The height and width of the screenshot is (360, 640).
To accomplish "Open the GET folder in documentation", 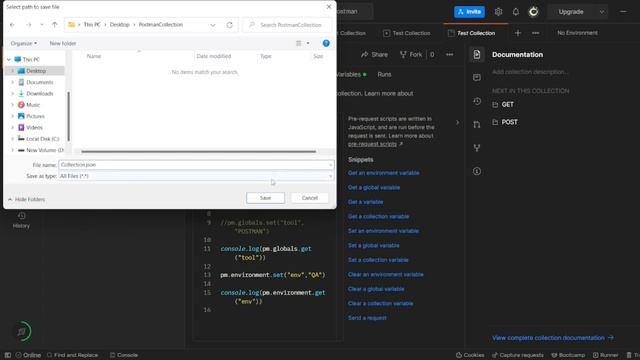I will click(503, 105).
